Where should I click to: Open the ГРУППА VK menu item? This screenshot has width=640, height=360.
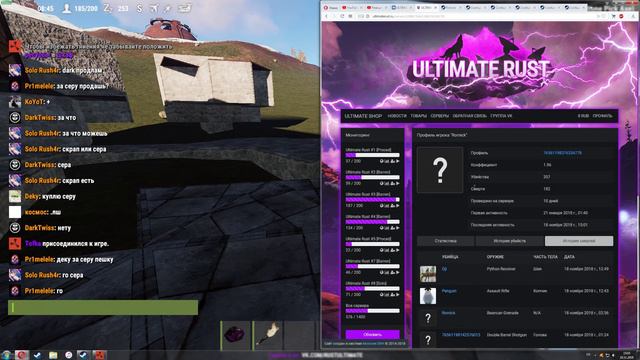501,116
